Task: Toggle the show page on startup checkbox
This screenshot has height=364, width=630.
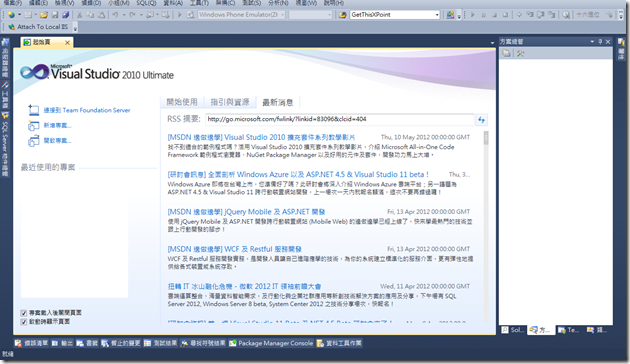Action: (24, 321)
